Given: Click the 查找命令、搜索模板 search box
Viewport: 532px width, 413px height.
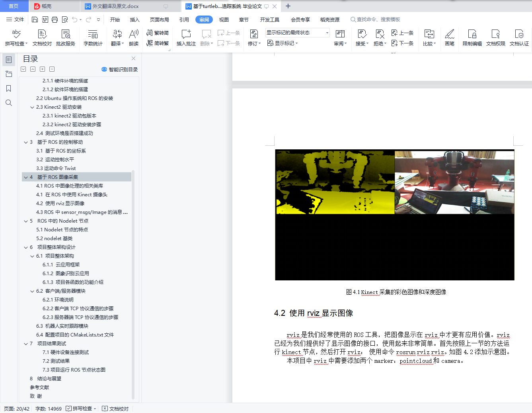Looking at the screenshot, I should coord(375,20).
